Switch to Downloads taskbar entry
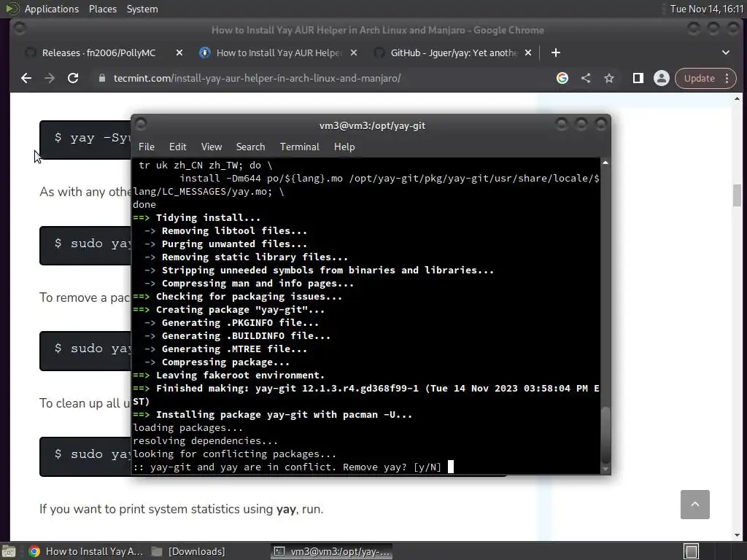This screenshot has height=560, width=747. click(188, 551)
